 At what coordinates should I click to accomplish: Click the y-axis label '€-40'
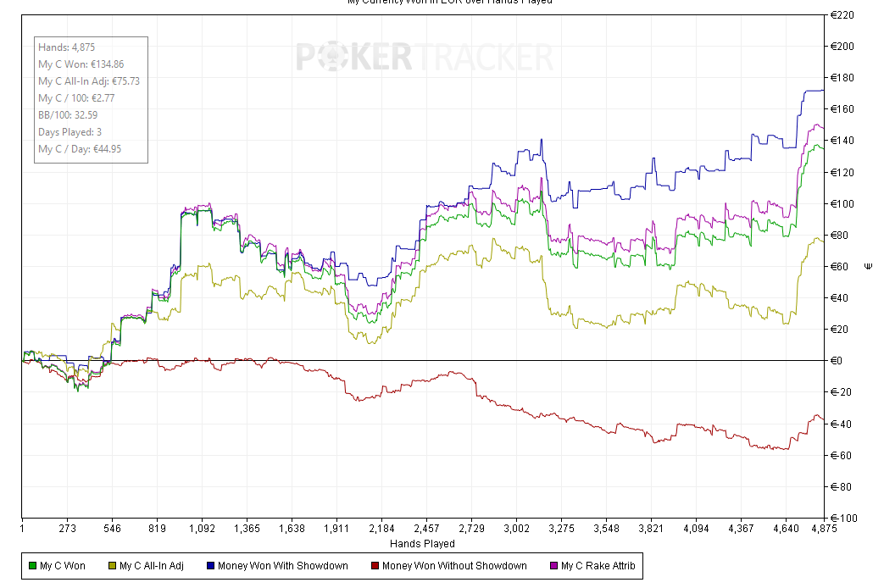point(841,424)
